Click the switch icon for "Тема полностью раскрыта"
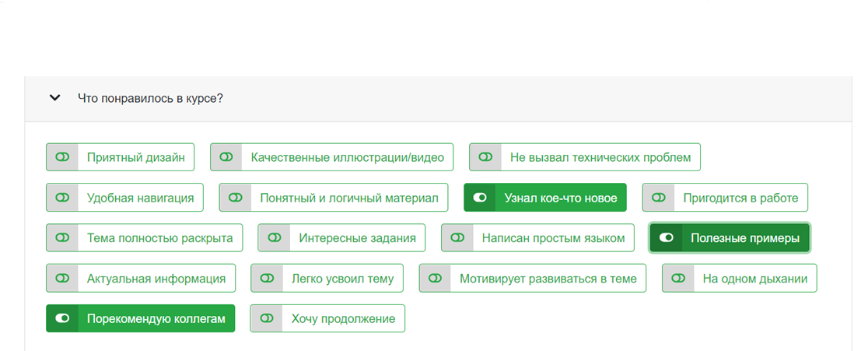The image size is (868, 351). 62,238
